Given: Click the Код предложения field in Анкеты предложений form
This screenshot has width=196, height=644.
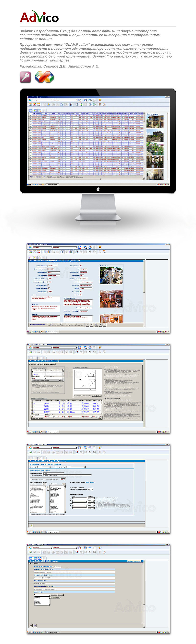Looking at the screenshot, I should click(52, 266).
